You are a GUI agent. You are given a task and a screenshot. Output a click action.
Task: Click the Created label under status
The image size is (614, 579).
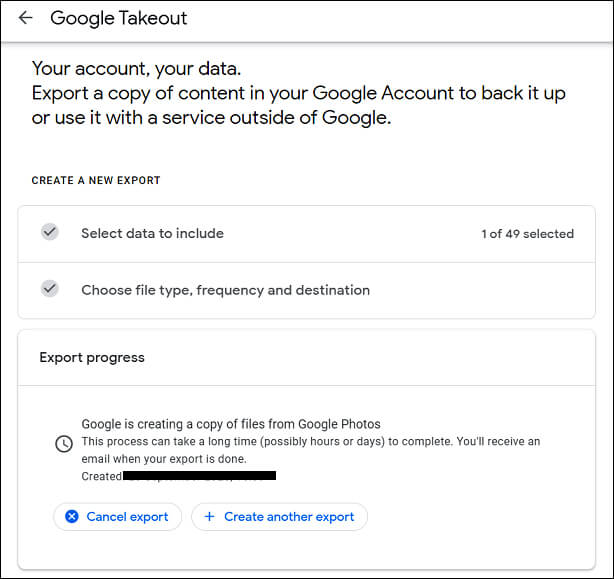[101, 477]
